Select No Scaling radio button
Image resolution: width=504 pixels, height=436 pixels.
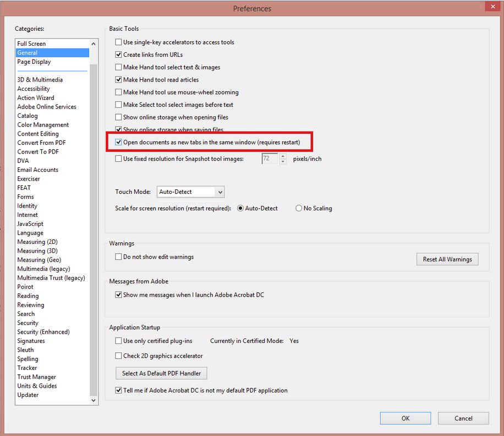tap(299, 208)
